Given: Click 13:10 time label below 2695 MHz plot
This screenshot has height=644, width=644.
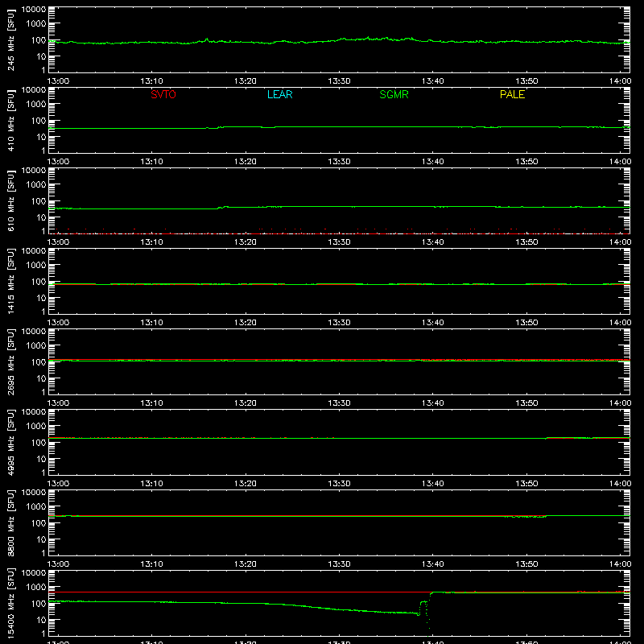Looking at the screenshot, I should click(151, 403).
